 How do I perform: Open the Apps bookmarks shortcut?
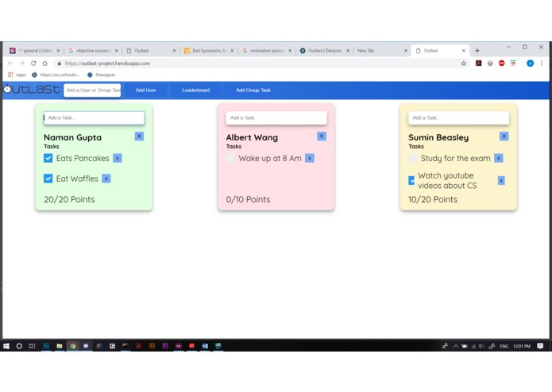pos(17,75)
